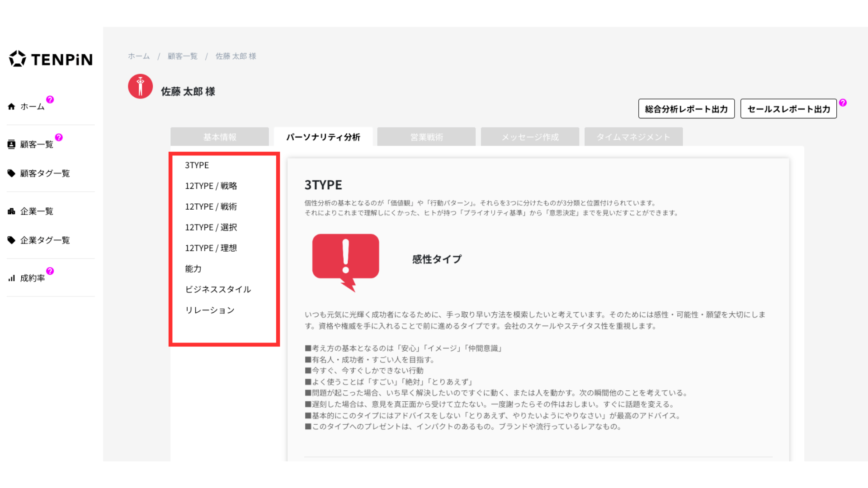Click 顧客一覧 breadcrumb link
Viewport: 868px width, 488px height.
tap(183, 56)
